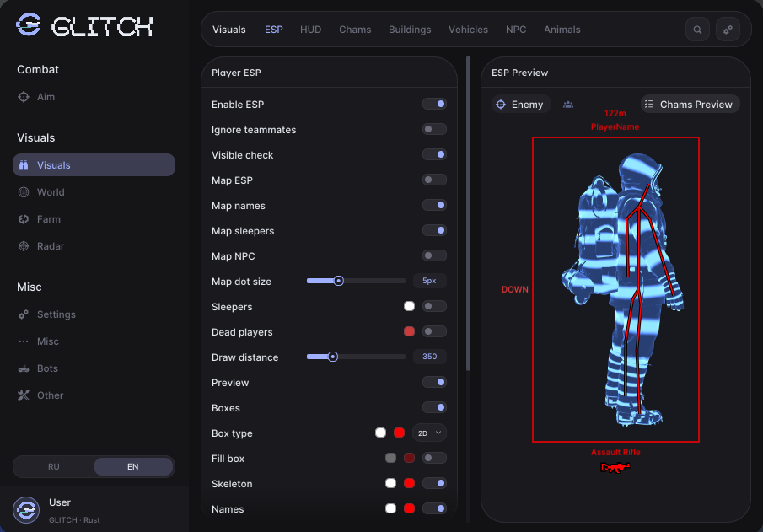Screen dimensions: 763x532
Task: Click the binoculars icon next to Visuals
Action: tap(24, 165)
